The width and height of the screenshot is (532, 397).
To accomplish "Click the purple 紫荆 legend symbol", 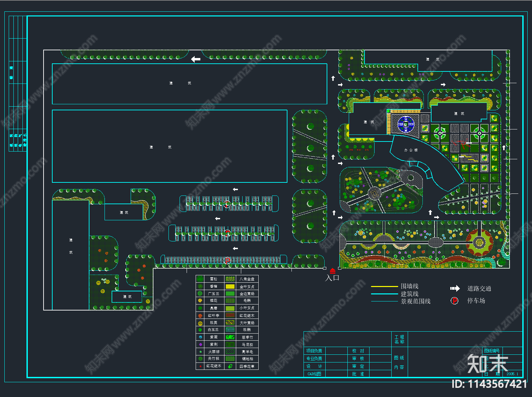I will tap(200, 344).
